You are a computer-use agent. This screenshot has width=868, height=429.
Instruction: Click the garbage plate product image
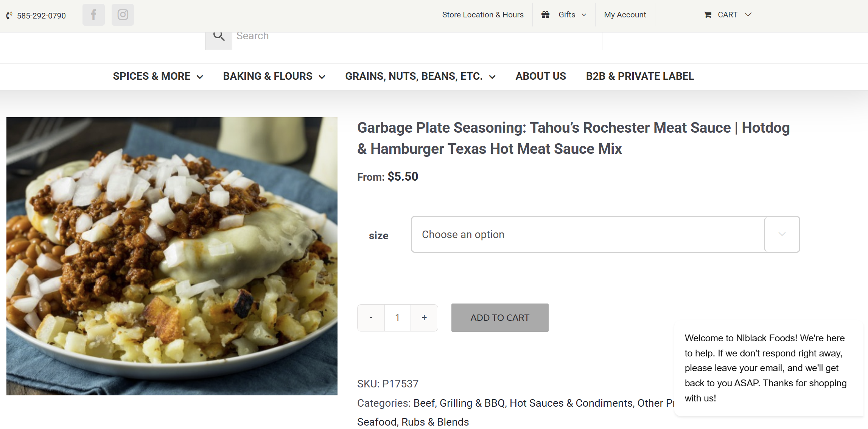coord(172,256)
